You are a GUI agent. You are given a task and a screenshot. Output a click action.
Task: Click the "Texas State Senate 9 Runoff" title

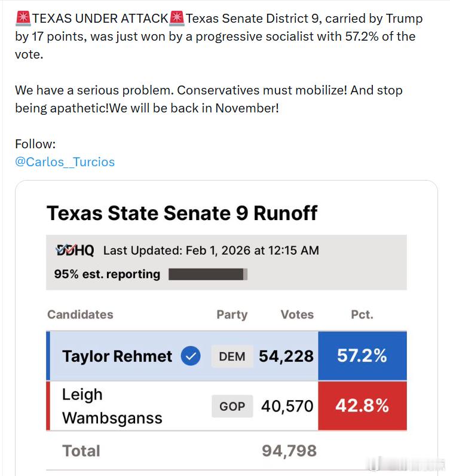pyautogui.click(x=182, y=213)
